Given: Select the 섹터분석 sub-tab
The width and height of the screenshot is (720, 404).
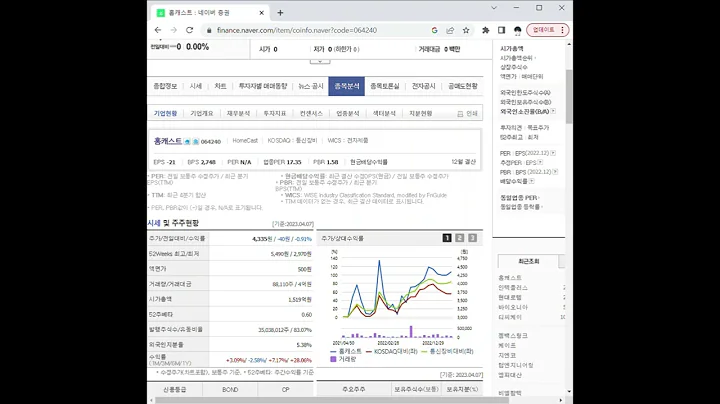Looking at the screenshot, I should coord(384,113).
